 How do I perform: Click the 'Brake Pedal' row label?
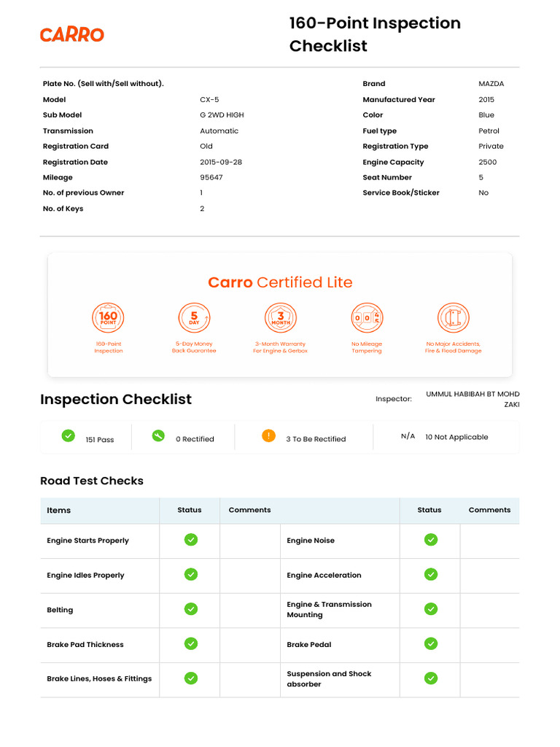tap(309, 645)
